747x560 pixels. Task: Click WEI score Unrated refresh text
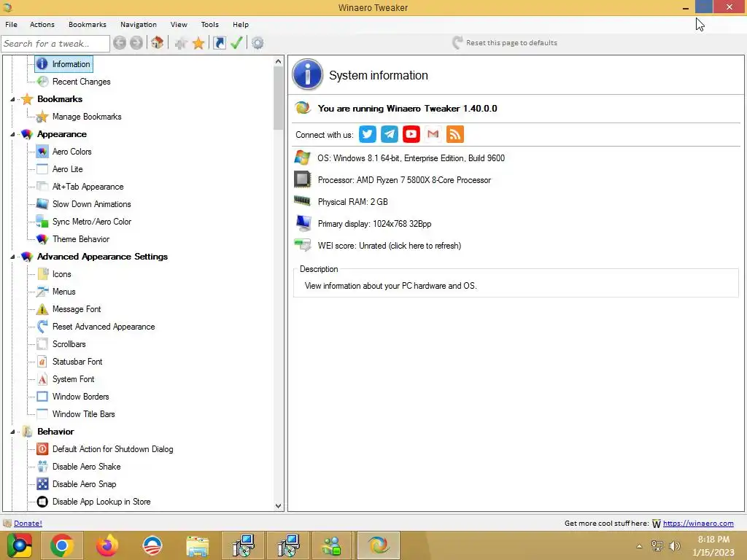point(390,246)
